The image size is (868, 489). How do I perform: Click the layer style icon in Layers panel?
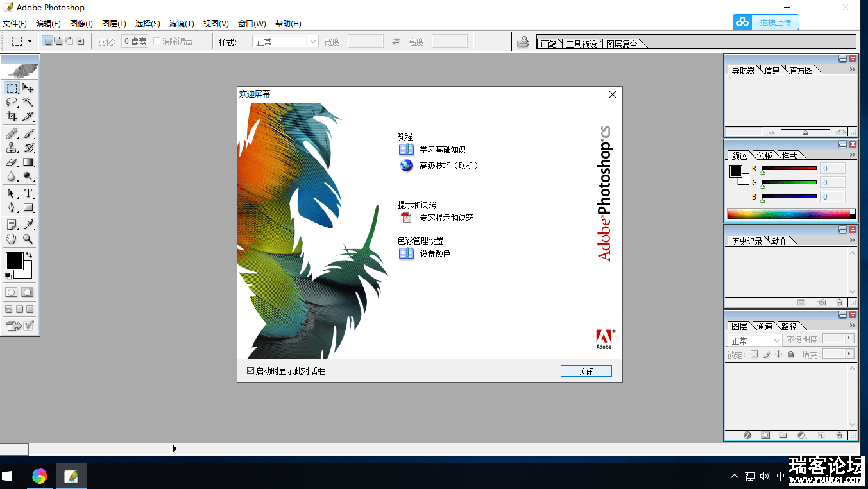pos(747,435)
